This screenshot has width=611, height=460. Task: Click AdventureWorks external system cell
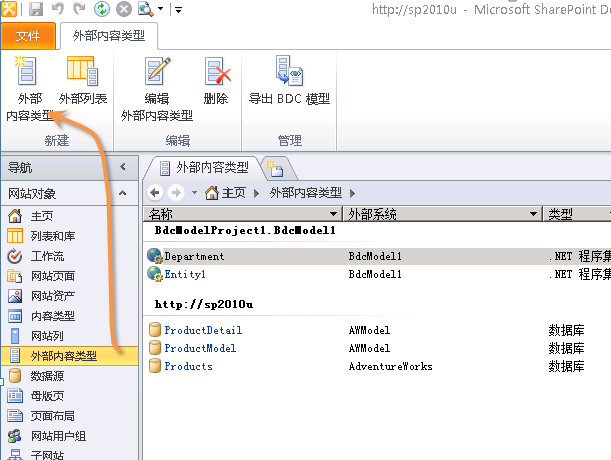(390, 366)
